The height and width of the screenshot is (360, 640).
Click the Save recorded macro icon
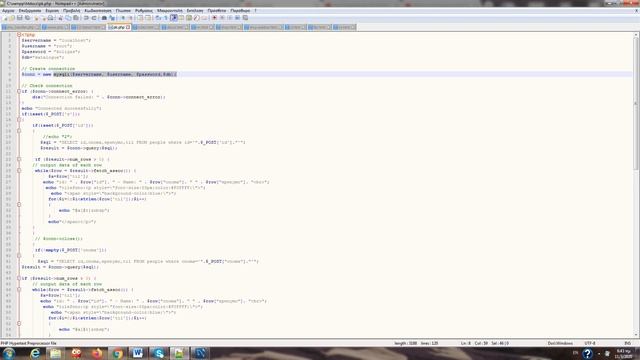(x=245, y=18)
